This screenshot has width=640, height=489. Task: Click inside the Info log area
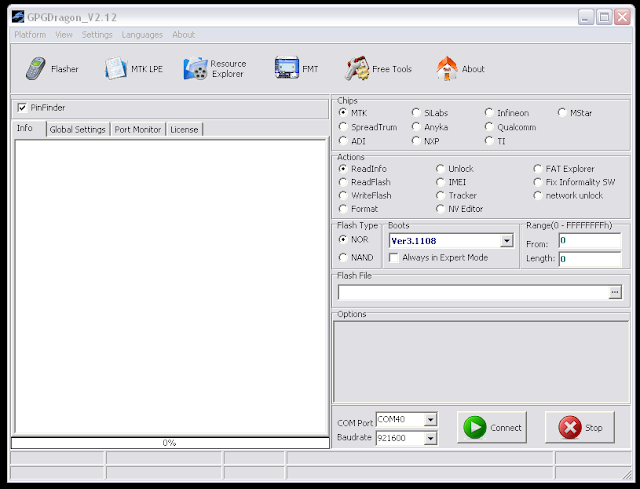click(171, 287)
